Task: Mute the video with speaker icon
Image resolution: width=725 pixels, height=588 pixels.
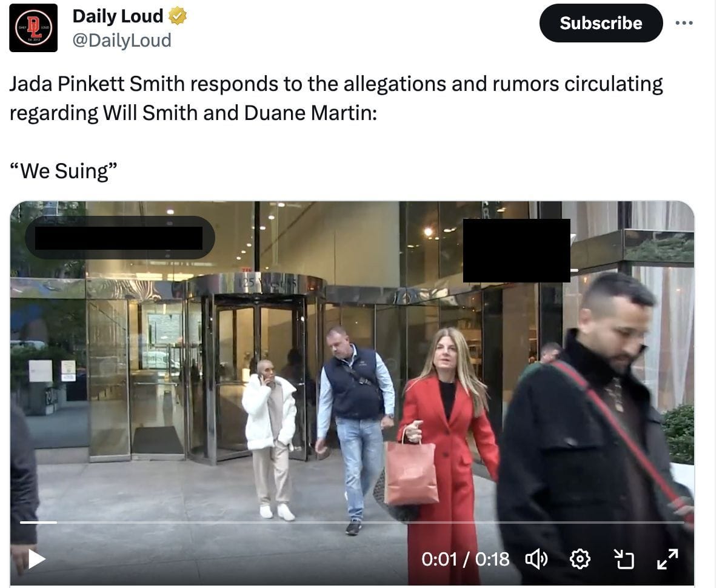Action: 536,560
